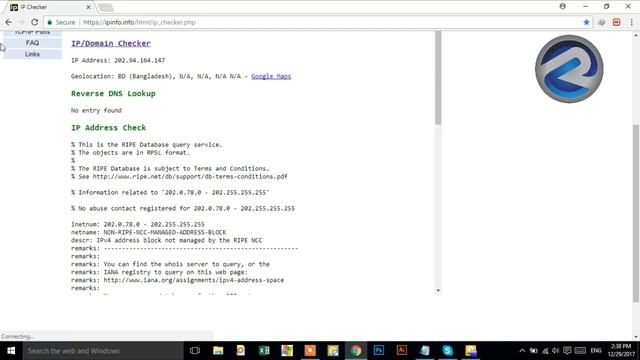The height and width of the screenshot is (360, 640).
Task: Open the Chrome profile account icon
Action: (x=562, y=6)
